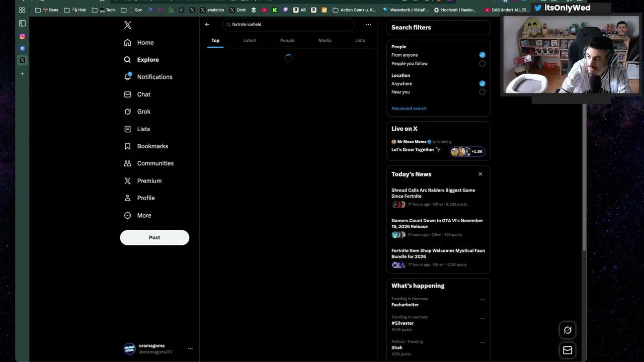644x362 pixels.
Task: Select the From anyone radio option
Action: pyautogui.click(x=482, y=55)
